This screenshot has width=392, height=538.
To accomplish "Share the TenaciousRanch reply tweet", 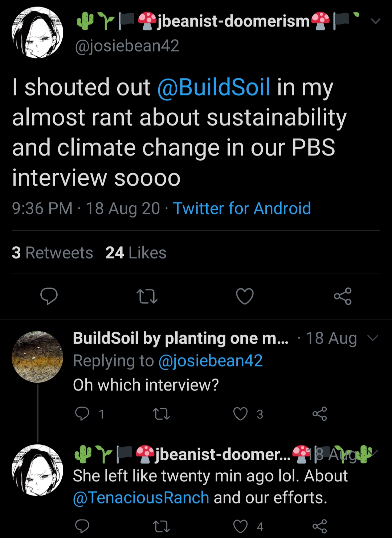I will tap(320, 526).
